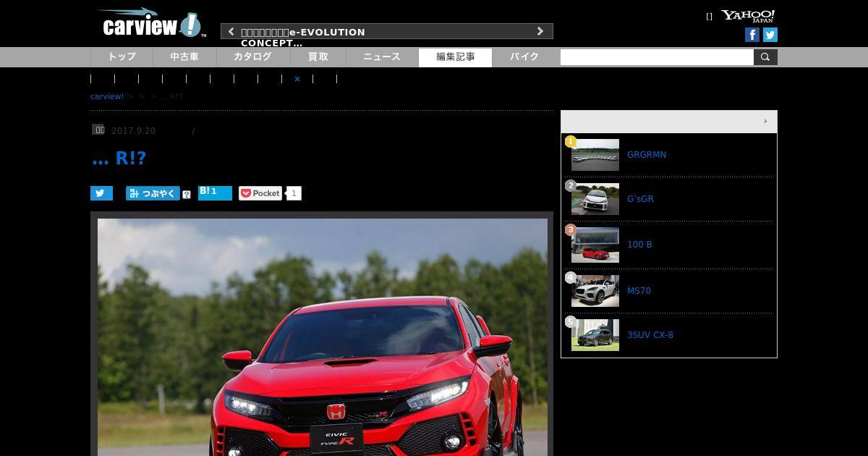Image resolution: width=868 pixels, height=456 pixels.
Task: Open help icon next to つぶやく
Action: coord(187,195)
